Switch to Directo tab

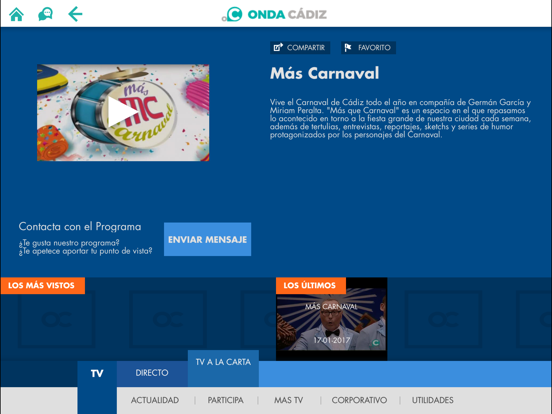click(x=152, y=373)
